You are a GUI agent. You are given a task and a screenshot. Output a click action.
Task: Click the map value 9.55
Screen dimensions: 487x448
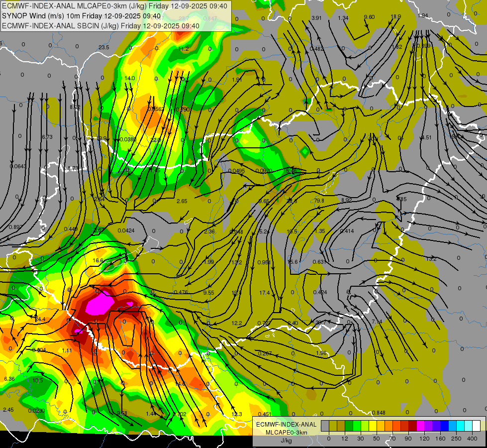coord(209,293)
